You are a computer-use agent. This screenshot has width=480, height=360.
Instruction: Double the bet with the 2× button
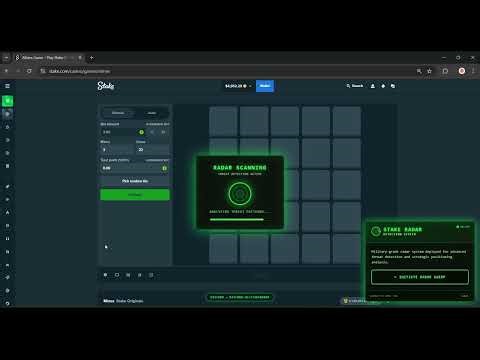pyautogui.click(x=163, y=132)
